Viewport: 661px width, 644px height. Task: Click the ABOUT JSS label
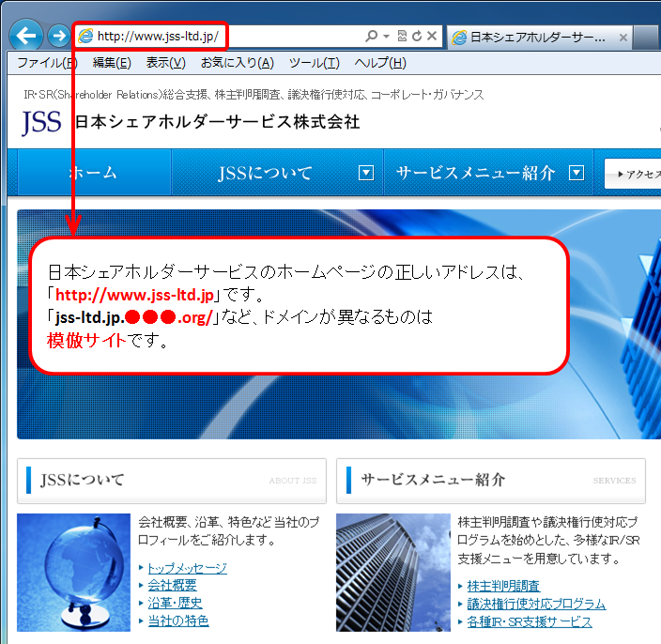tap(293, 481)
